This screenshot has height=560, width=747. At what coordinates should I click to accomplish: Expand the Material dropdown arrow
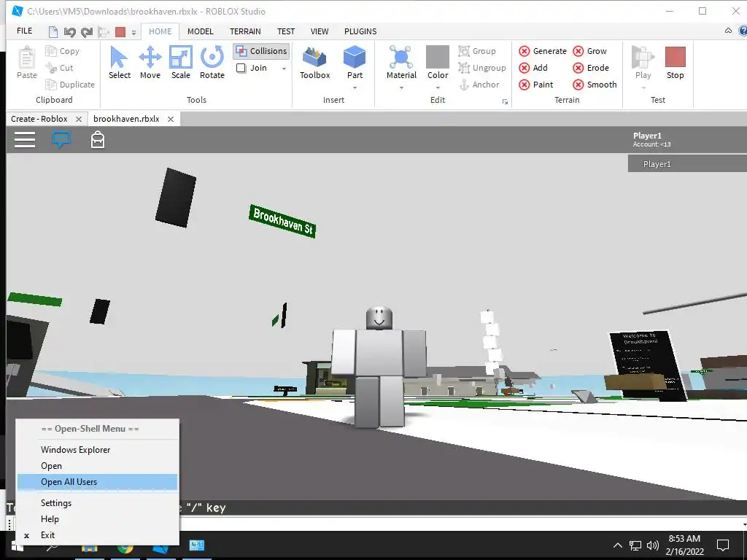pyautogui.click(x=401, y=87)
